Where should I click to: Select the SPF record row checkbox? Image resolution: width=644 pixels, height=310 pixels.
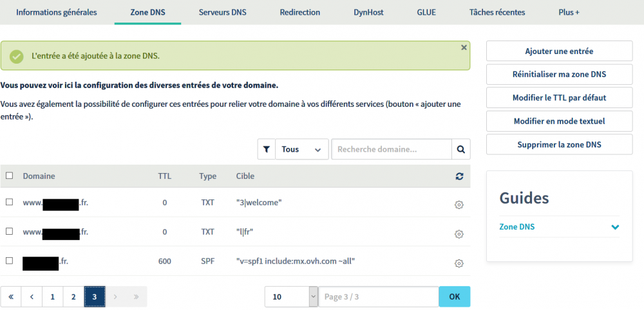9,260
